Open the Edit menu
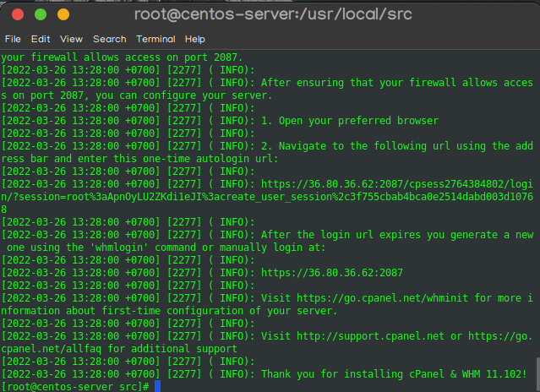540x392 pixels. coord(41,39)
